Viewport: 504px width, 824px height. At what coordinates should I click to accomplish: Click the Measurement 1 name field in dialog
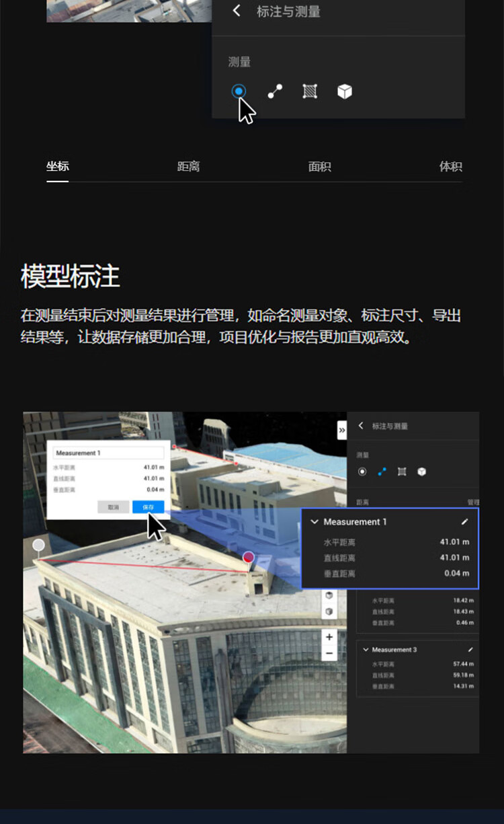coord(109,453)
